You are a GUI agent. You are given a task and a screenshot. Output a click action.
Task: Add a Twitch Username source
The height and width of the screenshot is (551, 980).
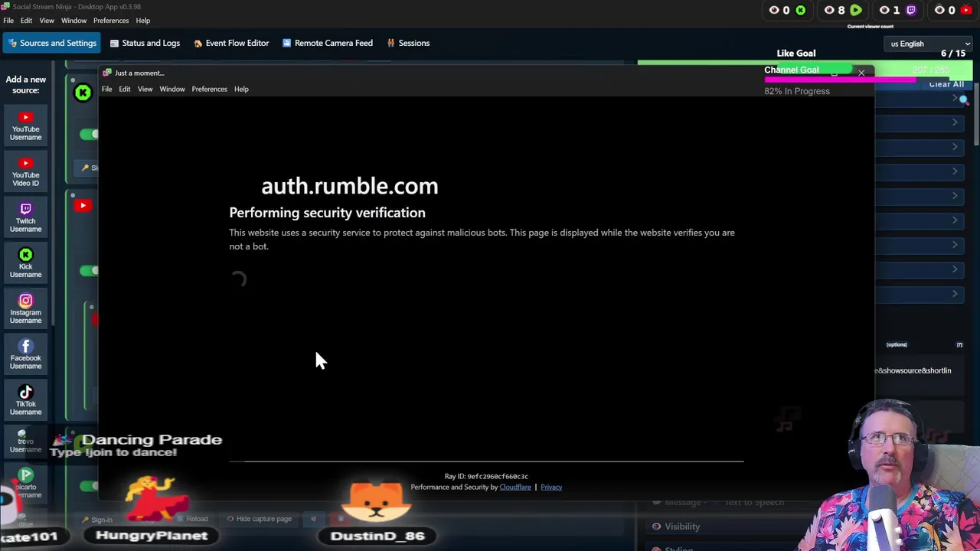[x=25, y=218]
